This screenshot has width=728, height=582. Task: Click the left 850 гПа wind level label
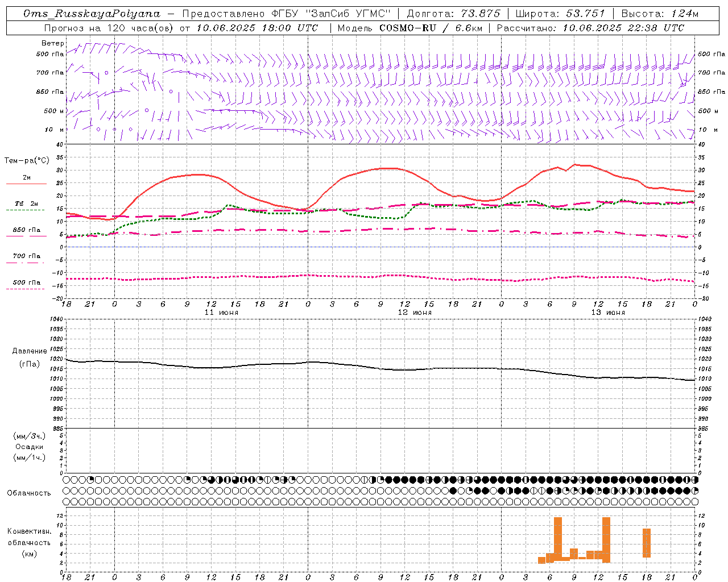pyautogui.click(x=50, y=92)
